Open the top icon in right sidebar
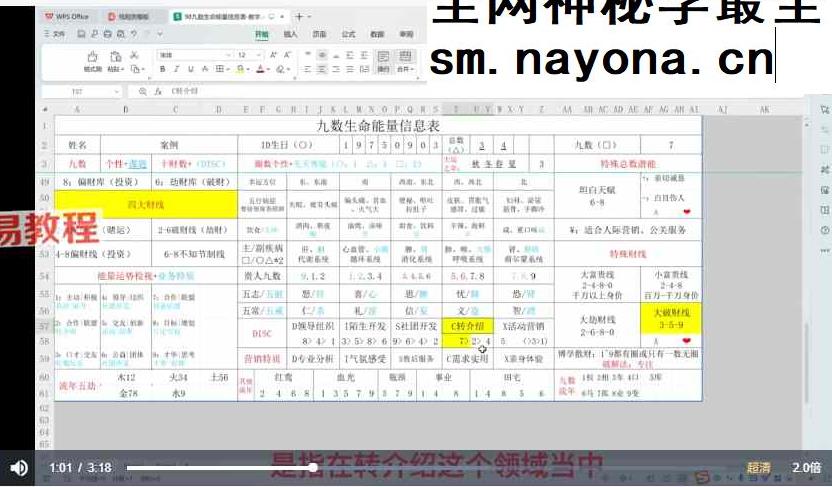 pos(824,110)
